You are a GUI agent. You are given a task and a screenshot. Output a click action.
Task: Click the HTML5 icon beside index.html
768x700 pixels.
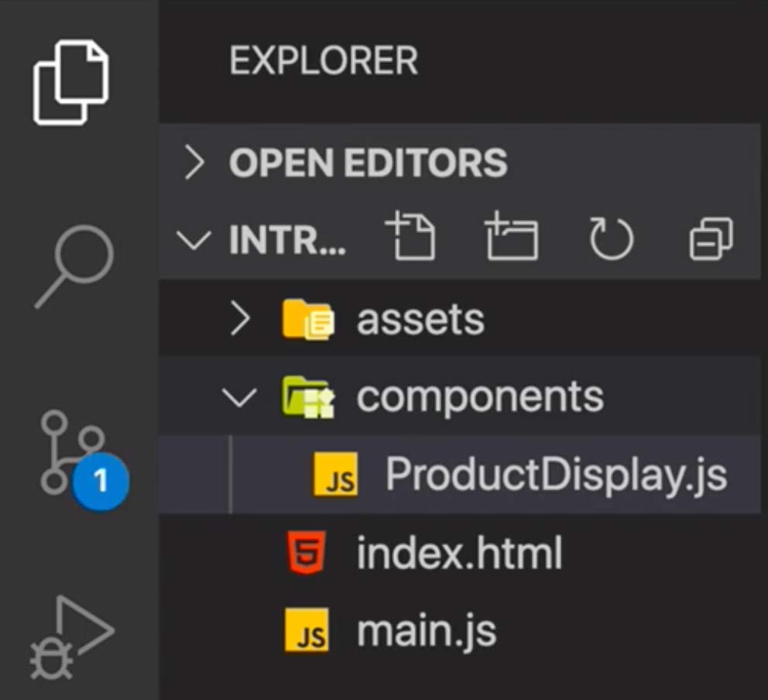click(x=306, y=552)
